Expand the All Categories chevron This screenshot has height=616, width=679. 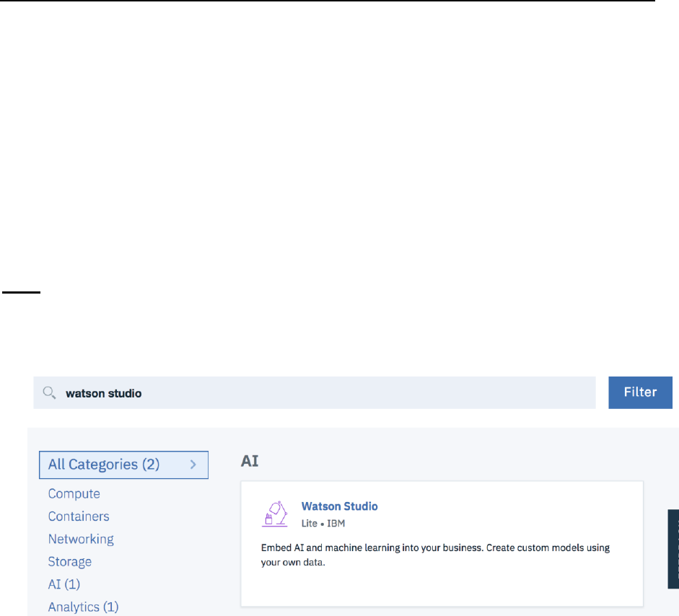193,465
